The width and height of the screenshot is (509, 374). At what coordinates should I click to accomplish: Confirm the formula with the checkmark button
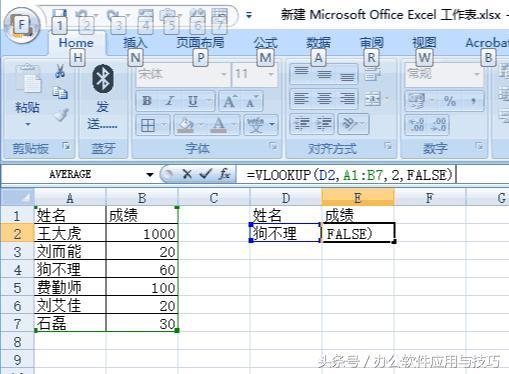205,174
